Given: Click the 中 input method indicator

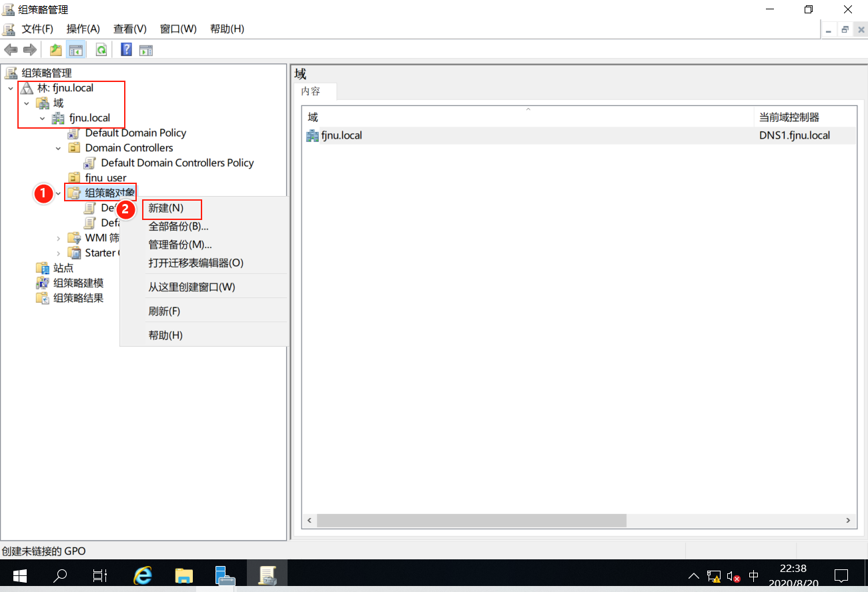Looking at the screenshot, I should pyautogui.click(x=754, y=576).
